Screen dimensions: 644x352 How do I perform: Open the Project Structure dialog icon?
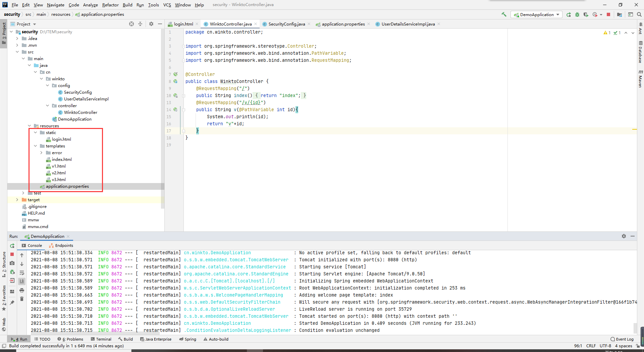[619, 14]
